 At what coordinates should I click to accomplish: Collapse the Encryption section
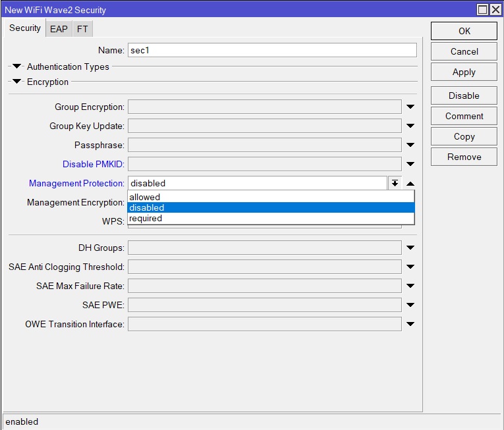point(17,82)
